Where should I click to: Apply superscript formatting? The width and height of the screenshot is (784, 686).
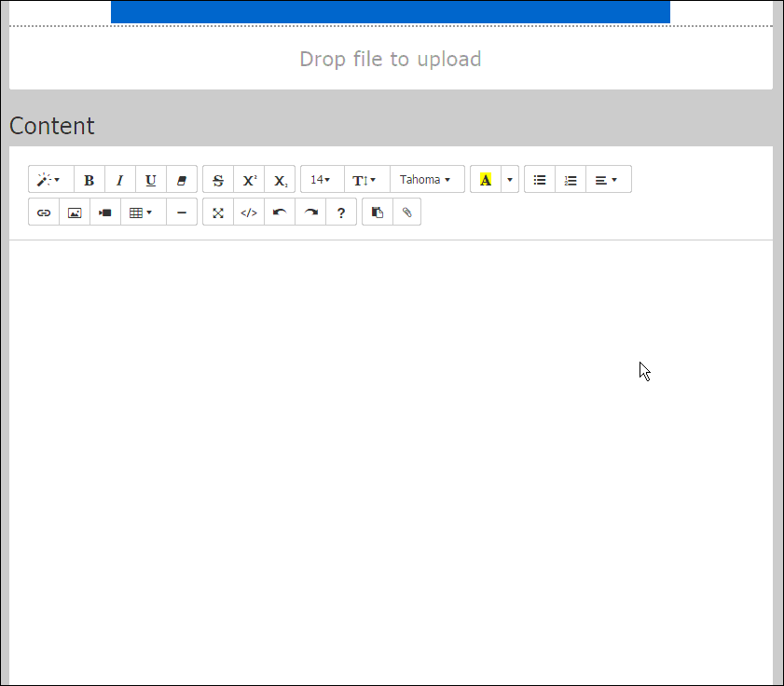(x=249, y=180)
